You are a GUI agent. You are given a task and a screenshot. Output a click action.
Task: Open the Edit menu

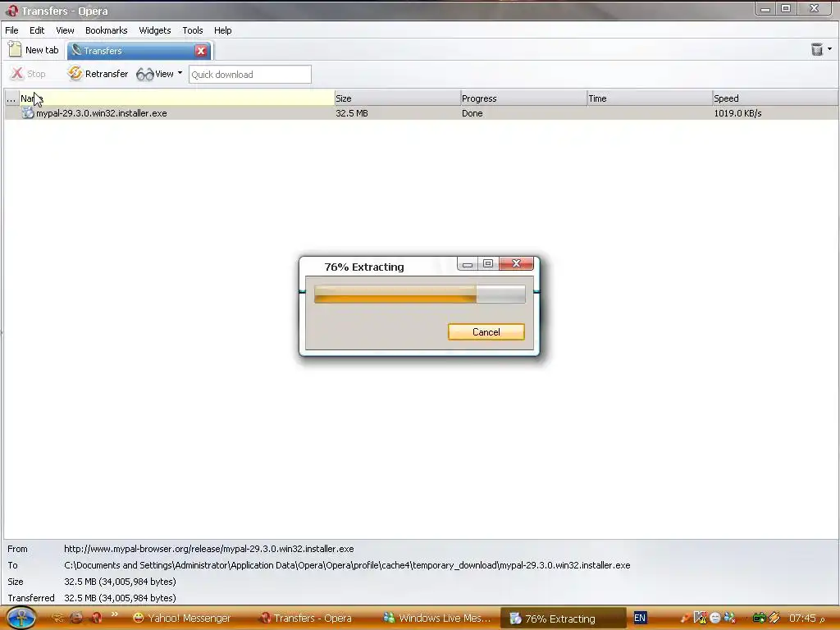pyautogui.click(x=37, y=30)
